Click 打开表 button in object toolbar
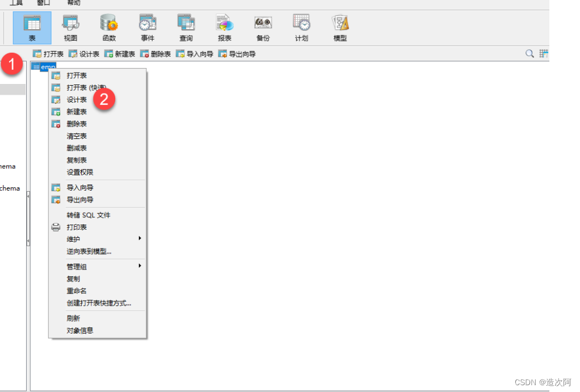Screen dimensions: 580x392 [x=48, y=54]
